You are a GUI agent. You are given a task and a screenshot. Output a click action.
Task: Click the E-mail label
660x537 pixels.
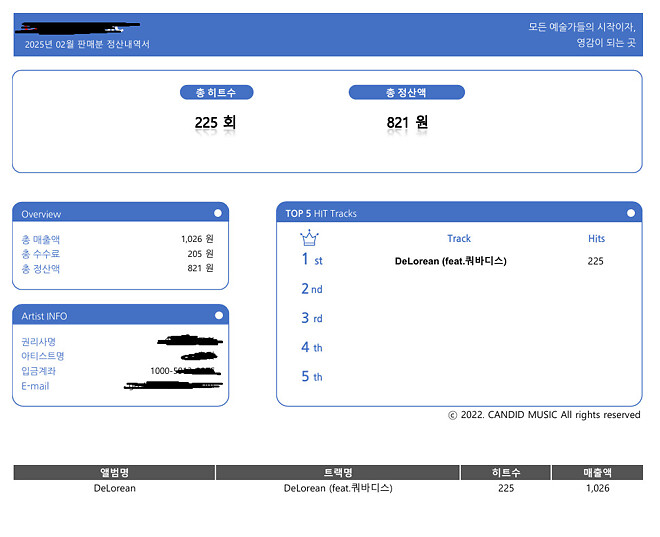point(35,386)
